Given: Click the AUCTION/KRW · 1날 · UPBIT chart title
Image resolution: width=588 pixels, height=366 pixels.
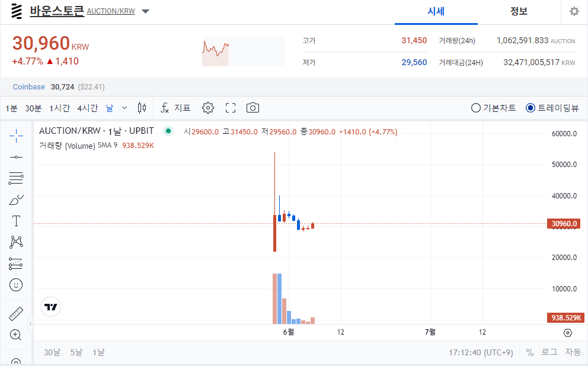Looking at the screenshot, I should point(97,131).
